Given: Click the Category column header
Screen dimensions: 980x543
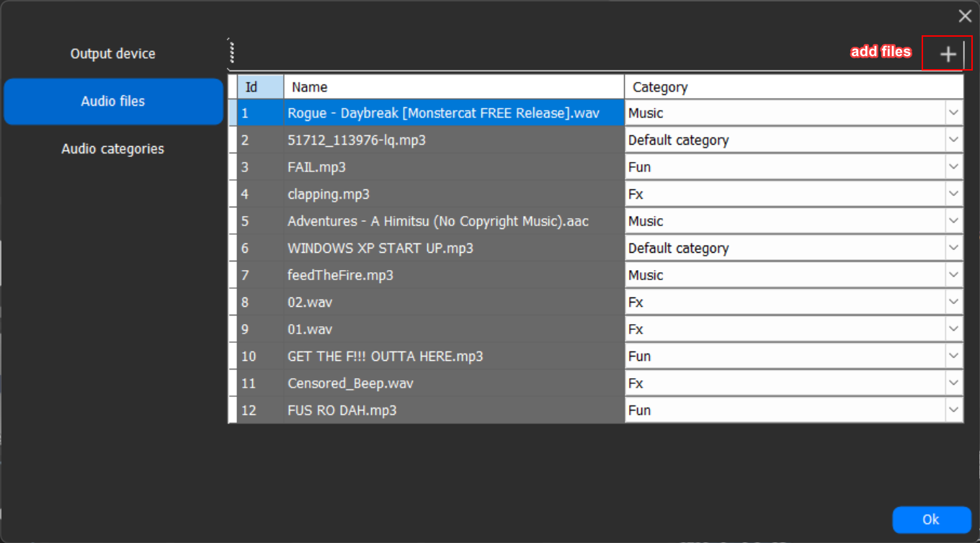Looking at the screenshot, I should click(793, 87).
